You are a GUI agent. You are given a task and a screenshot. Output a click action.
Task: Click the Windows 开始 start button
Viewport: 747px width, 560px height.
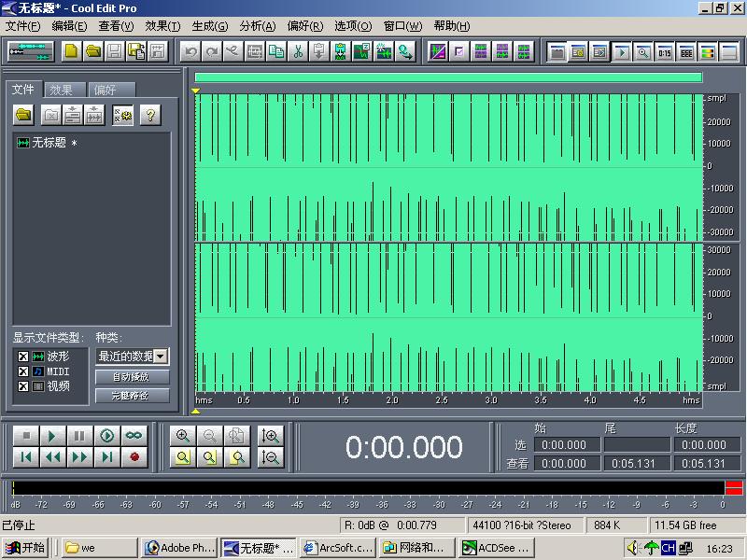tap(25, 548)
